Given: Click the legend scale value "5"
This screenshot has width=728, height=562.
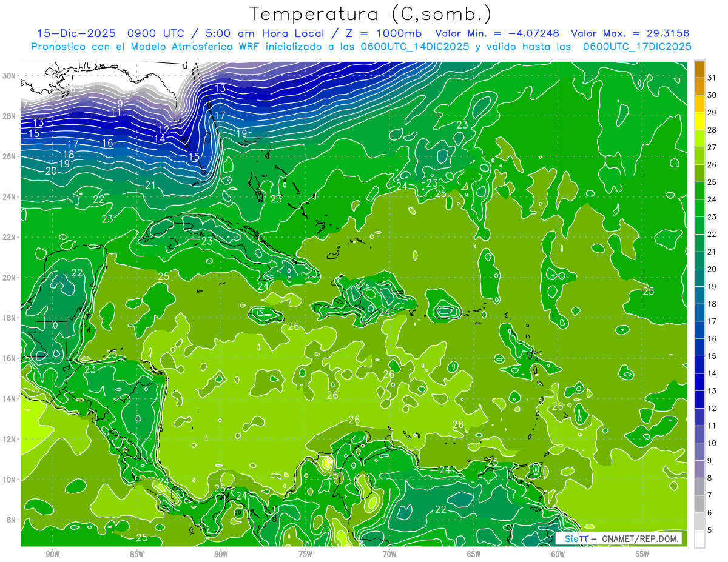Looking at the screenshot, I should [709, 530].
